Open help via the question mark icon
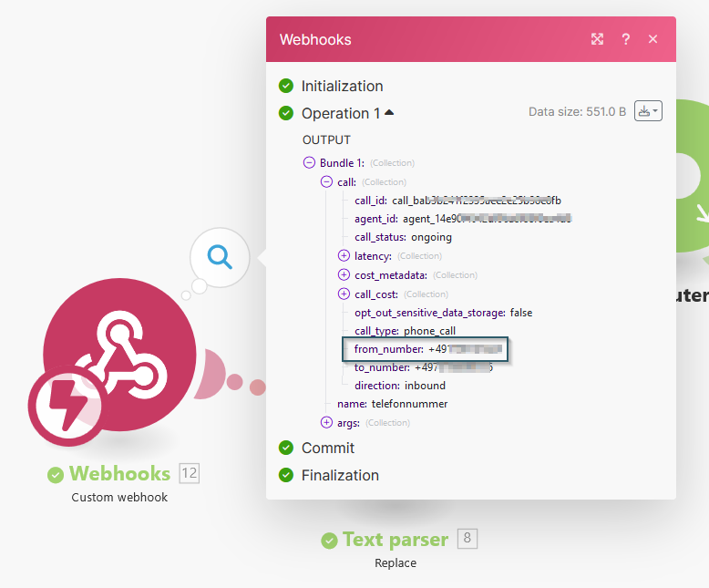Screen dimensions: 709x588 tap(626, 39)
